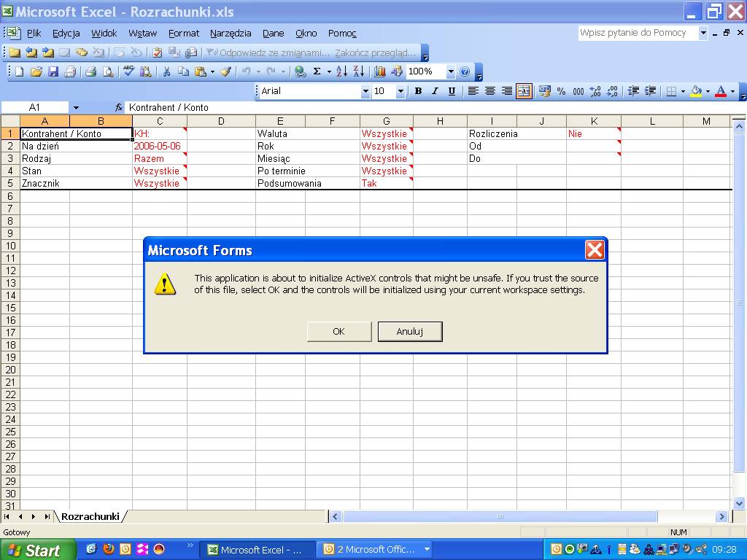Increase decimal places
The image size is (747, 560).
click(595, 91)
